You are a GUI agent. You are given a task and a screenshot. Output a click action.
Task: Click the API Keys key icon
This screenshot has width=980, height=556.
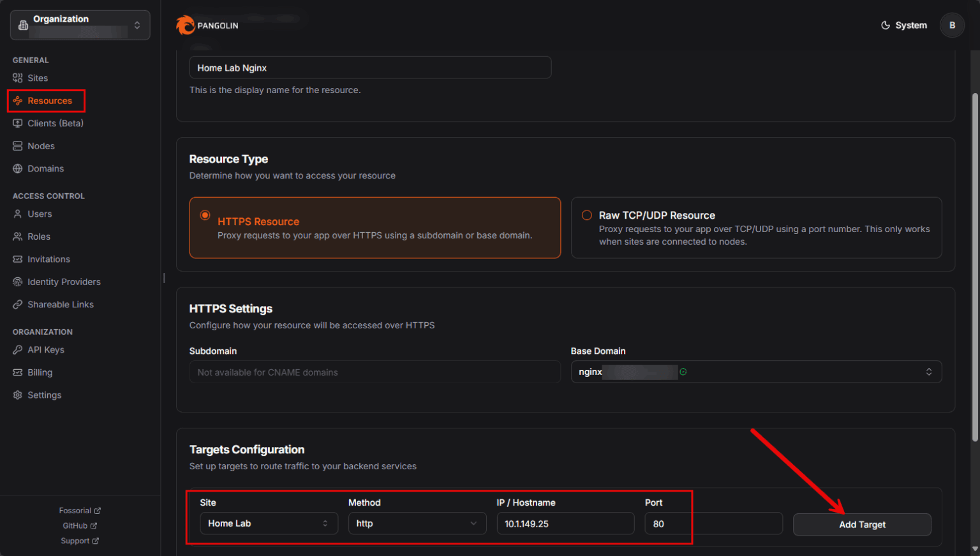pos(18,349)
